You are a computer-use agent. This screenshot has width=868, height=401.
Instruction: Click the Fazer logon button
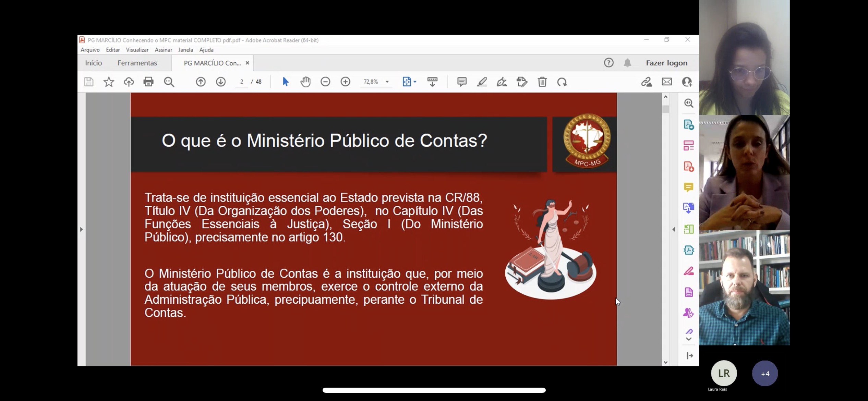pos(666,63)
